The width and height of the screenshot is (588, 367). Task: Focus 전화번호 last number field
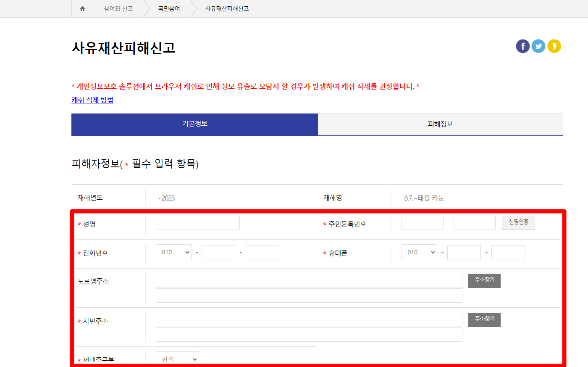[x=262, y=252]
